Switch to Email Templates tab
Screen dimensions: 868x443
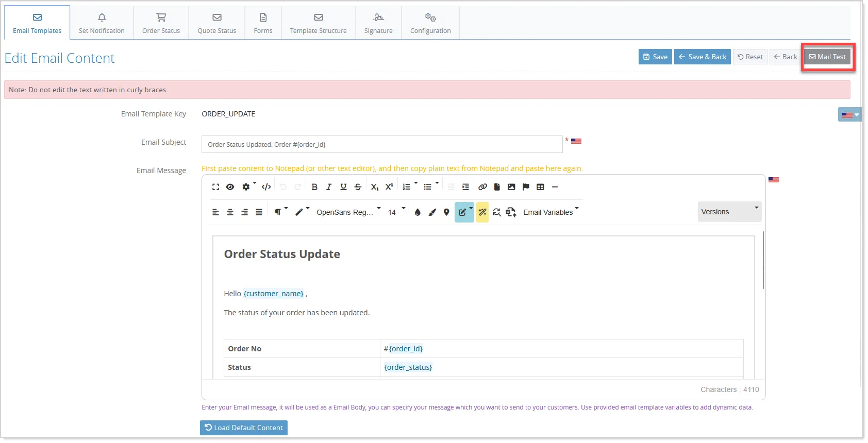37,23
